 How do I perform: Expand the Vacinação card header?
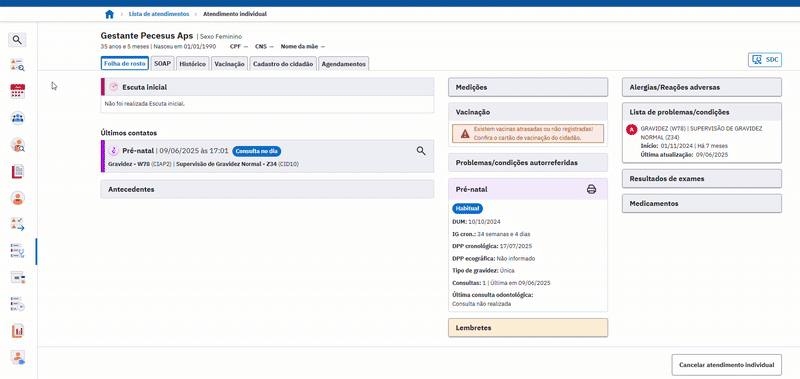pyautogui.click(x=528, y=112)
